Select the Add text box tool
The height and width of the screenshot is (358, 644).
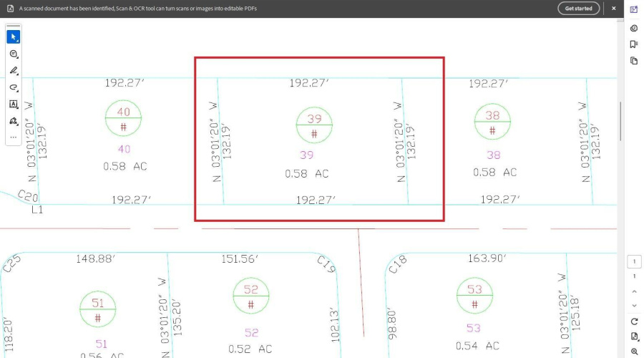coord(13,104)
